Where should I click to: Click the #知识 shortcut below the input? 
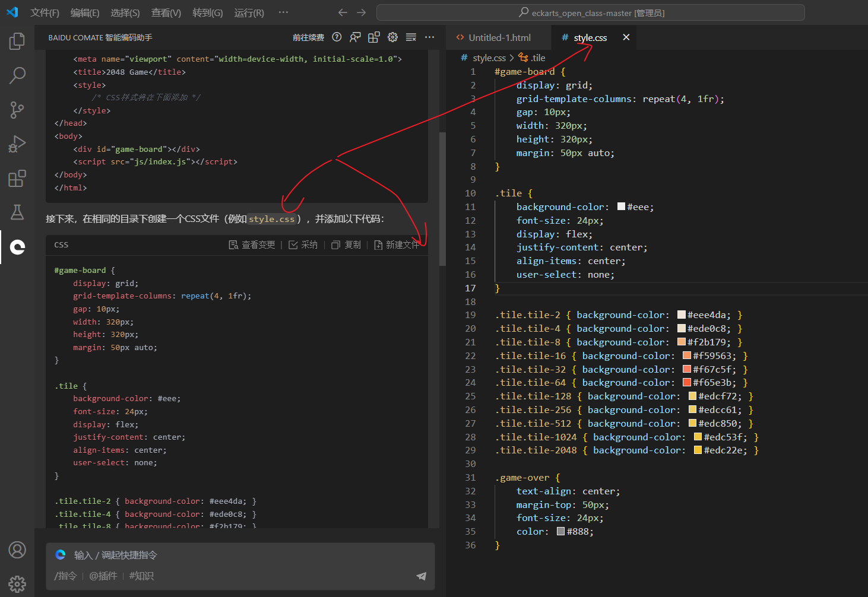[x=141, y=576]
